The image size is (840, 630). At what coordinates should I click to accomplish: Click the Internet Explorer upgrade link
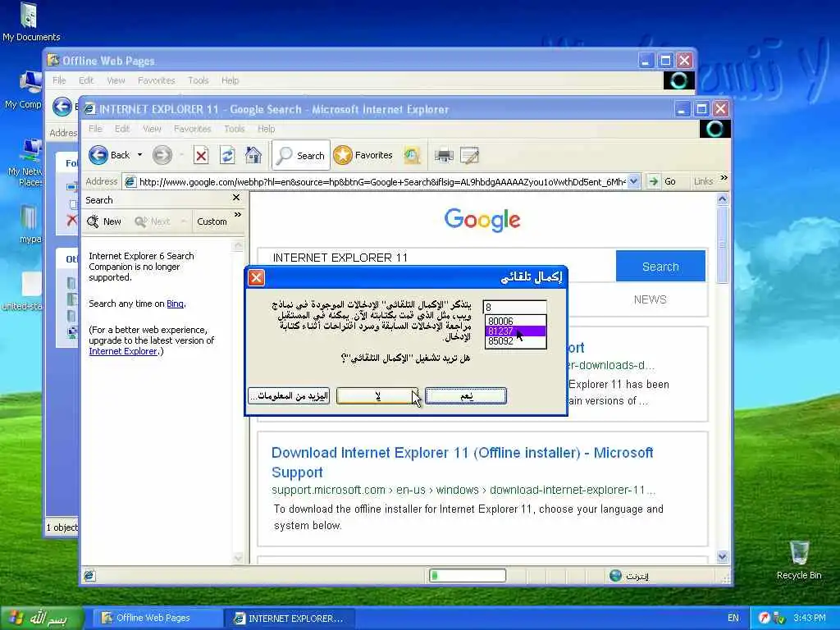click(x=123, y=351)
